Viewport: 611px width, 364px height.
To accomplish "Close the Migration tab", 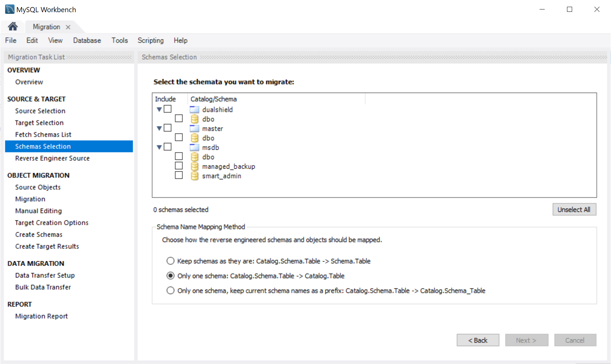I will click(x=68, y=27).
